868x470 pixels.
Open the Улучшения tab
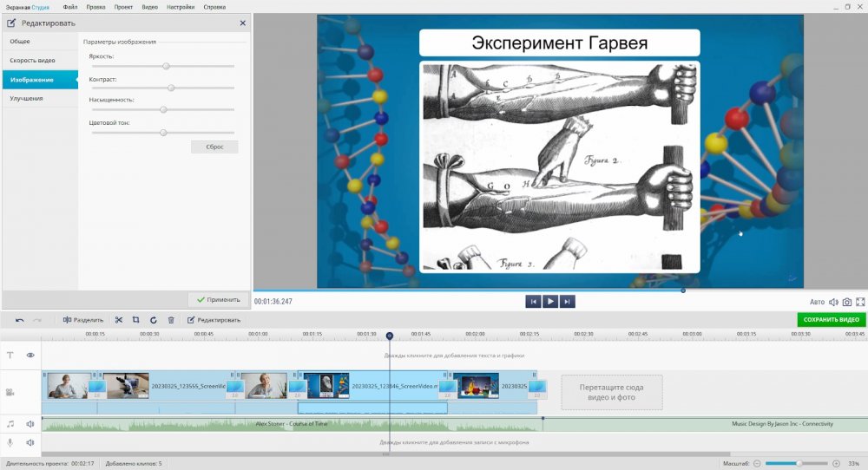[27, 99]
